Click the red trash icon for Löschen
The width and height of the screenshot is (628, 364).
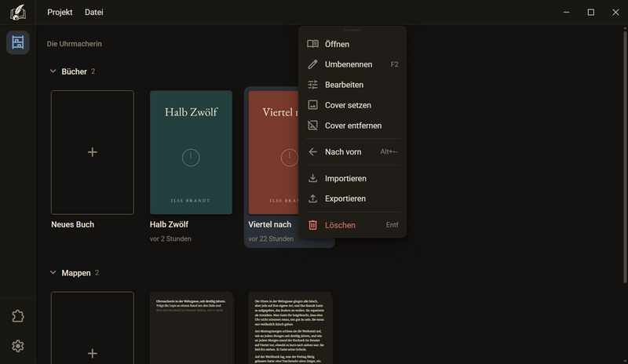coord(312,225)
